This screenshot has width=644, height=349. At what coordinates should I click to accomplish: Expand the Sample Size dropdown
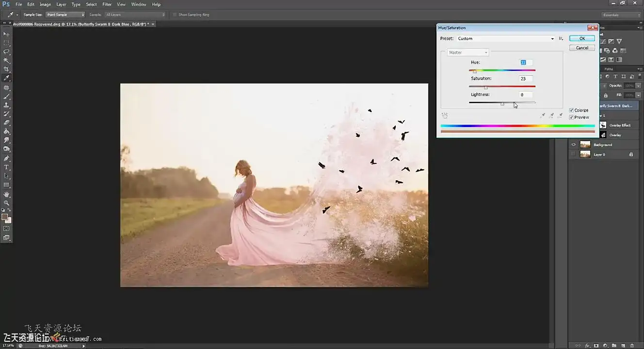[65, 15]
